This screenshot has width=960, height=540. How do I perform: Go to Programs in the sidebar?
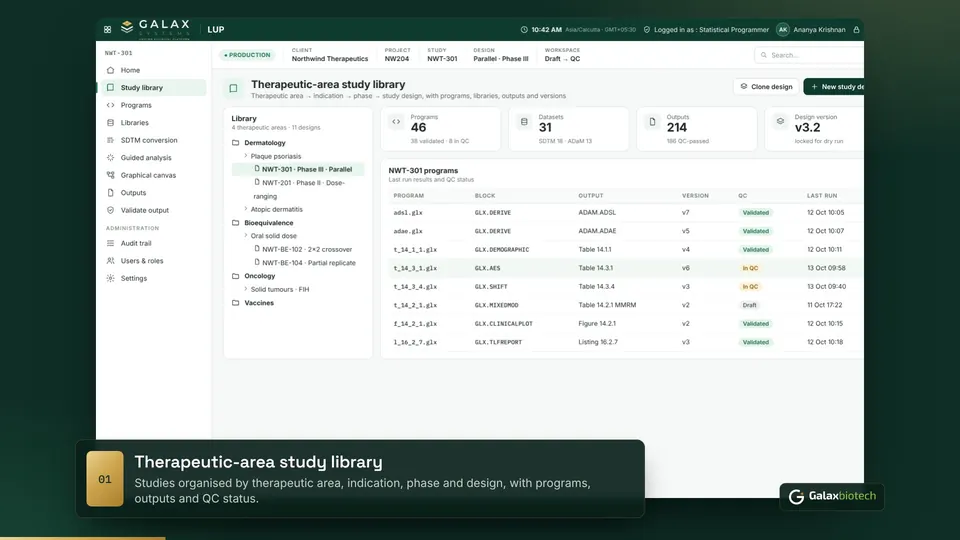click(x=153, y=105)
